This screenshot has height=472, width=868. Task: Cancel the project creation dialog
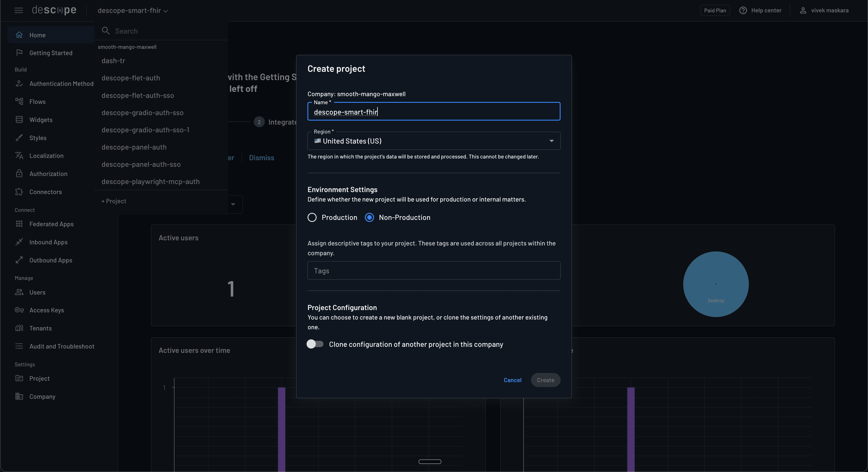(513, 380)
